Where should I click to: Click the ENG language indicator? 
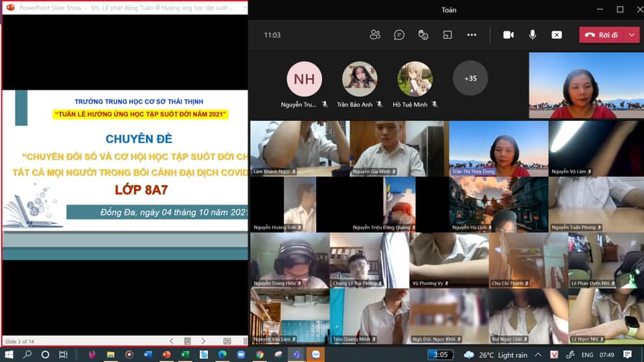586,355
